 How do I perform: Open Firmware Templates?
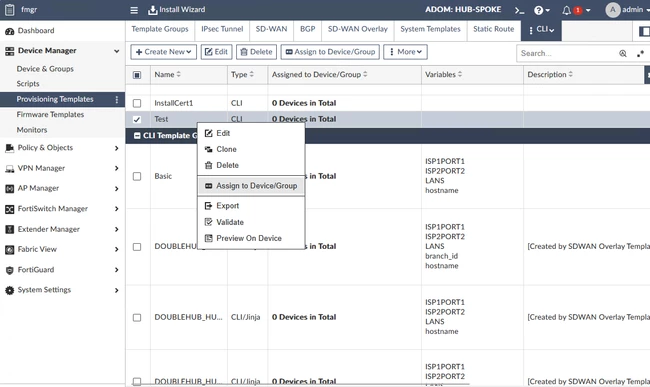pyautogui.click(x=50, y=115)
